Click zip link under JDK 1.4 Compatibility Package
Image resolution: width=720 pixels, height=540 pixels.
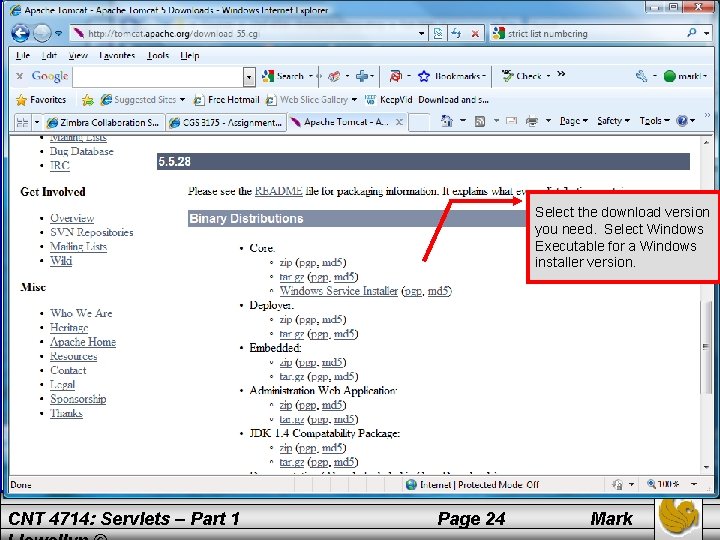(x=286, y=448)
